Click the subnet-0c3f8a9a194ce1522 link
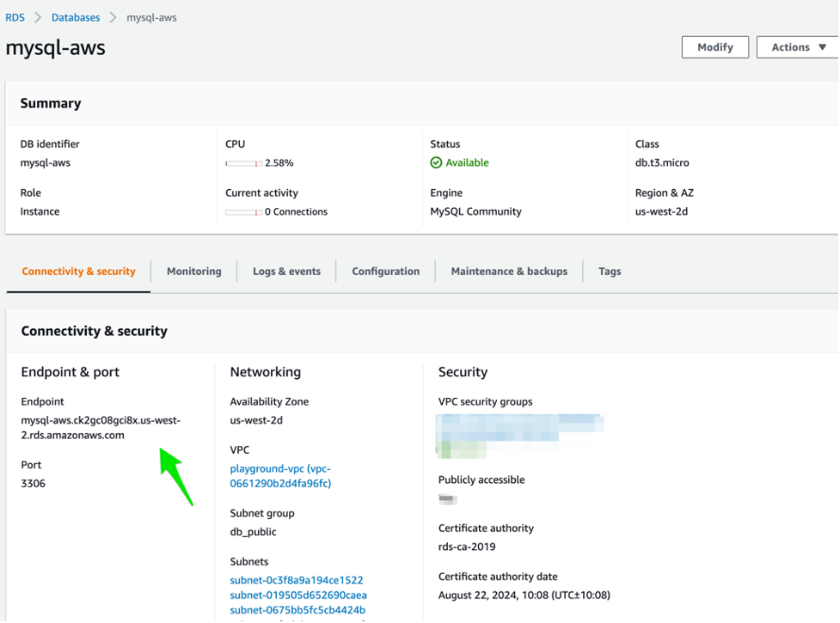 click(x=297, y=579)
